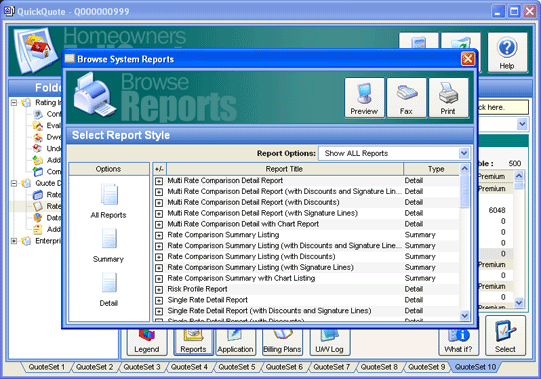Image resolution: width=541 pixels, height=379 pixels.
Task: Switch to QuoteSet 6 tab
Action: click(284, 367)
